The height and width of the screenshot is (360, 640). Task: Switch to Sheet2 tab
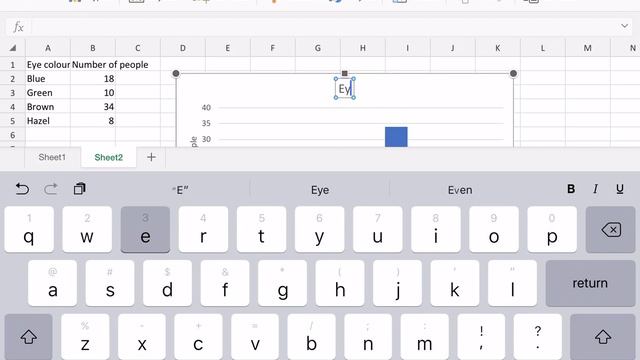click(109, 157)
